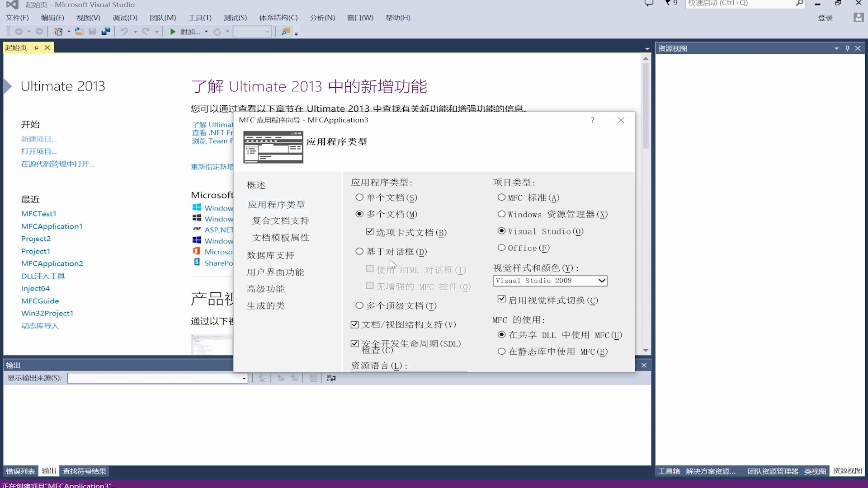Click the wizard help question mark
The image size is (868, 488).
pos(592,120)
